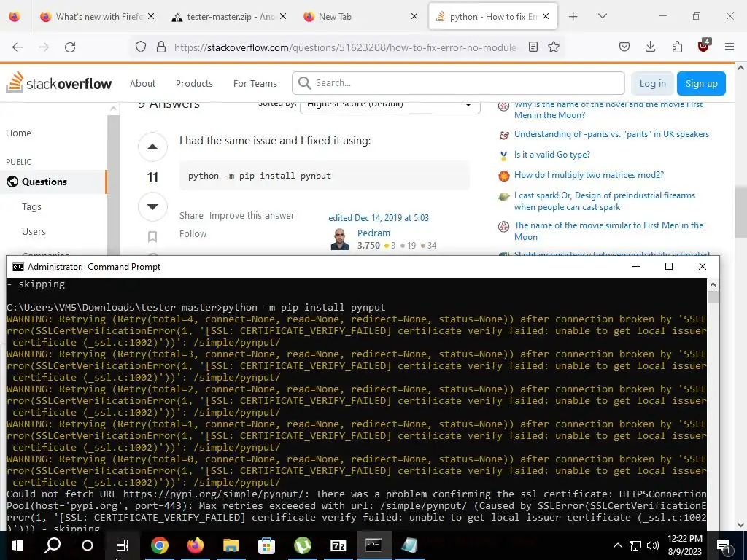This screenshot has width=747, height=560.
Task: Click Follow under the answer
Action: [x=193, y=234]
